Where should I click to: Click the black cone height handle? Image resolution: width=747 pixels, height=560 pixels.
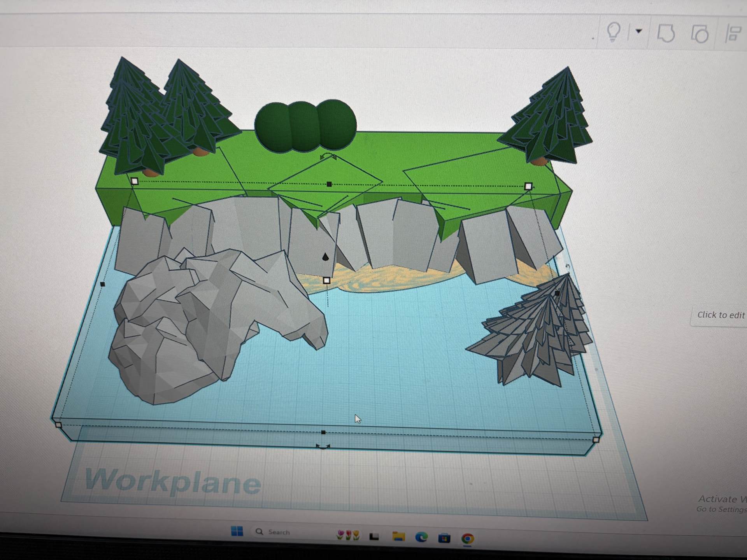pyautogui.click(x=326, y=257)
